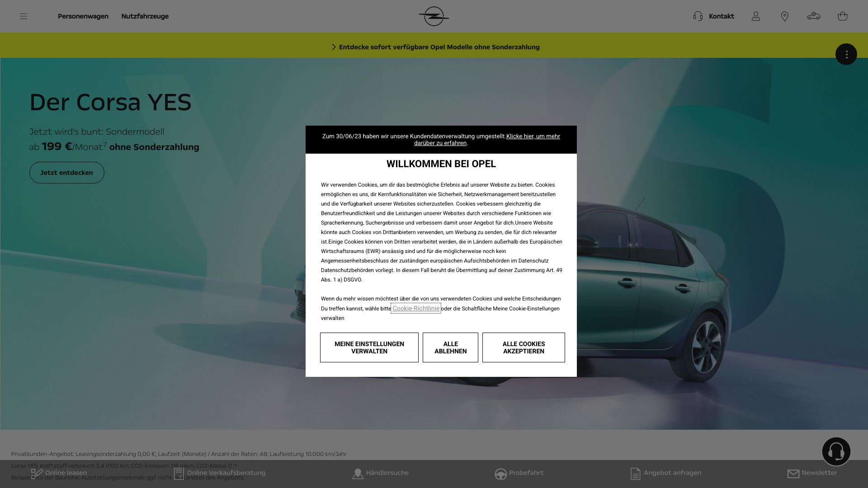Open the Personenwagen menu

click(83, 16)
